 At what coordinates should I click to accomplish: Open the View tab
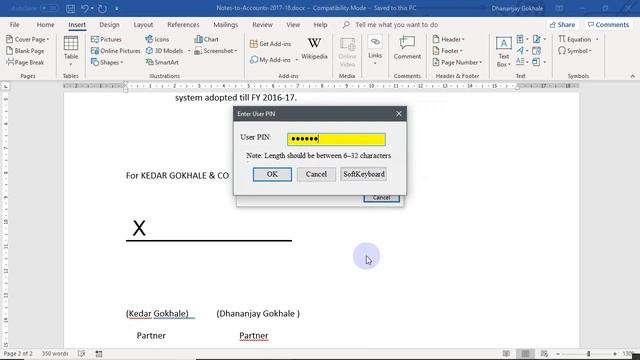[x=293, y=24]
